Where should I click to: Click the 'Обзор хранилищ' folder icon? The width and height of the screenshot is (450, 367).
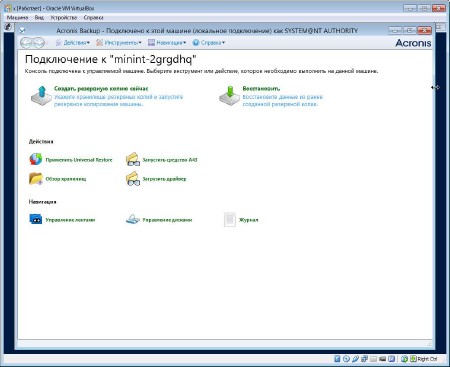pyautogui.click(x=36, y=179)
